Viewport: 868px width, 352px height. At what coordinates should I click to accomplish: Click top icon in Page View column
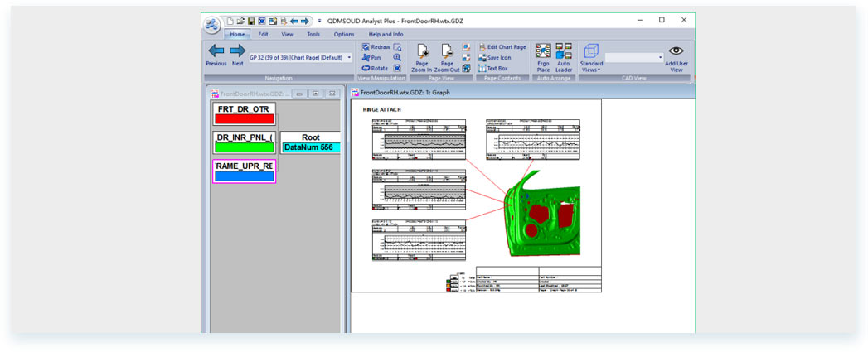(x=466, y=47)
